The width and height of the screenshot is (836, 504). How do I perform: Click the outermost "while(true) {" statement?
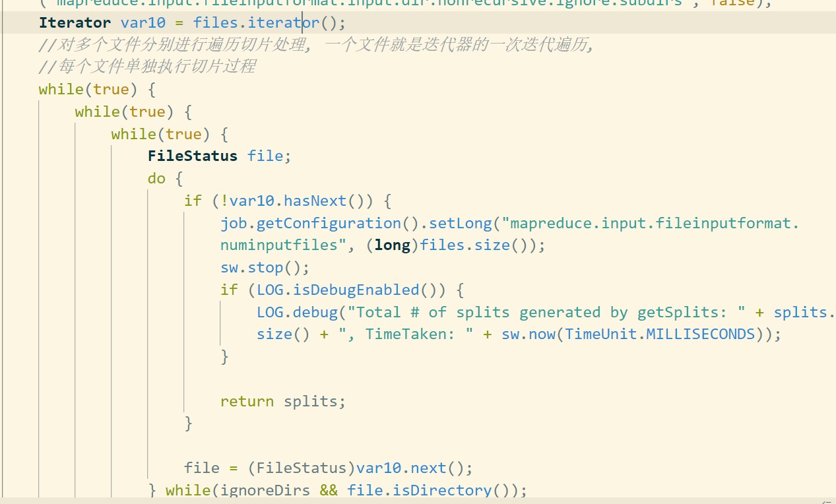point(97,89)
